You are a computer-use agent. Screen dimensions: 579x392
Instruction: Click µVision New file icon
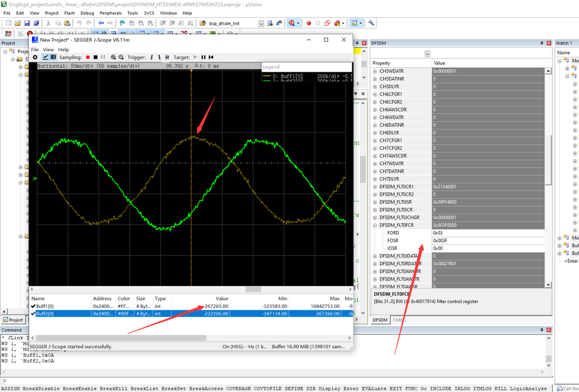click(x=9, y=23)
